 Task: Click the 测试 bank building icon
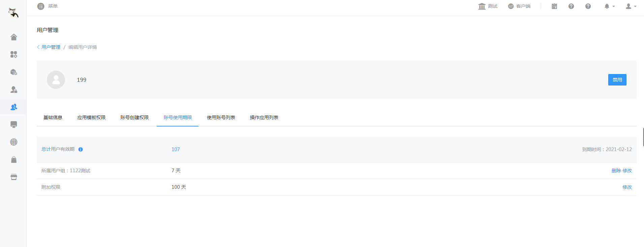[x=482, y=6]
